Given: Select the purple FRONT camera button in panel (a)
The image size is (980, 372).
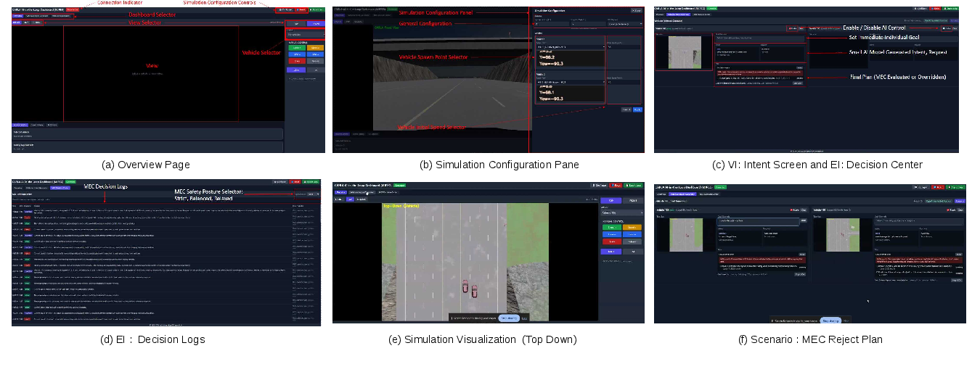Looking at the screenshot, I should click(x=315, y=23).
